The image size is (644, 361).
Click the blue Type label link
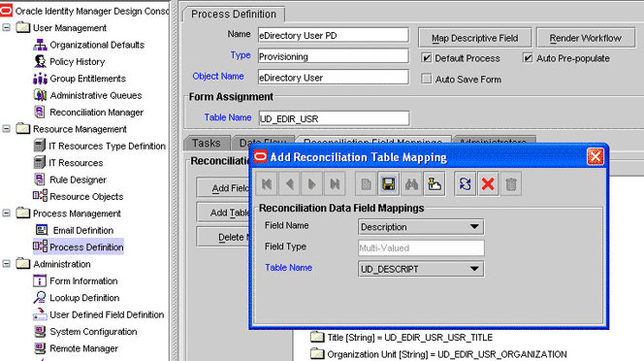point(241,55)
